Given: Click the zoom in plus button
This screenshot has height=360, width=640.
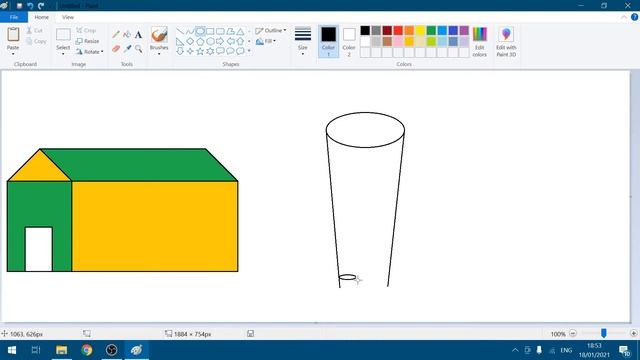Looking at the screenshot, I should pyautogui.click(x=633, y=333).
